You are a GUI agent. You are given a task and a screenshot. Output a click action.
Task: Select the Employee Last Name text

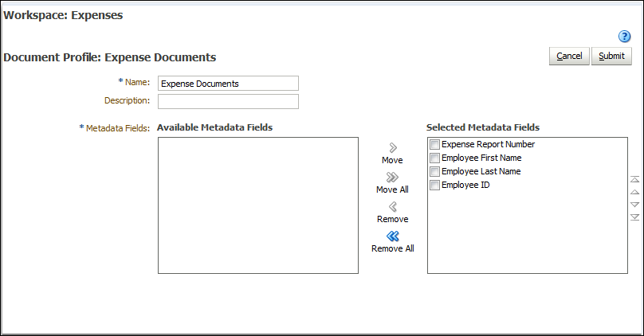481,171
